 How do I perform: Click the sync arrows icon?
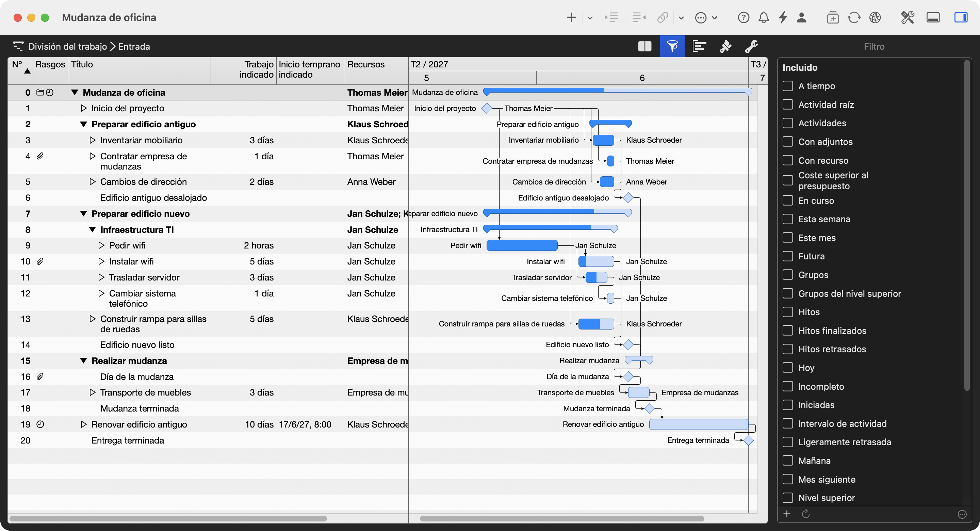pyautogui.click(x=854, y=17)
